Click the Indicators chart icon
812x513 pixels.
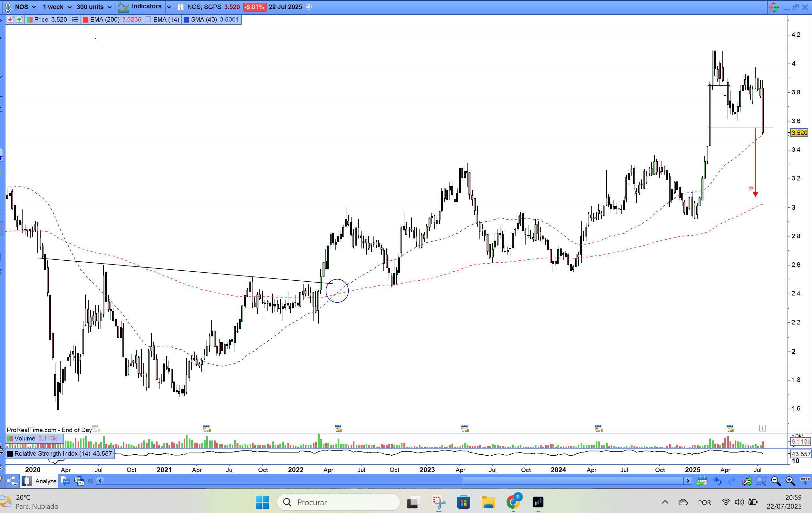click(123, 7)
